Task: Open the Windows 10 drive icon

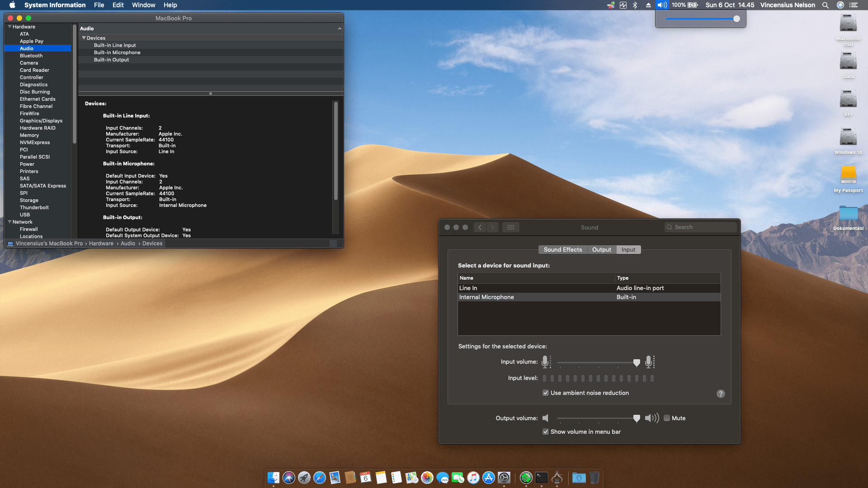Action: [x=848, y=137]
